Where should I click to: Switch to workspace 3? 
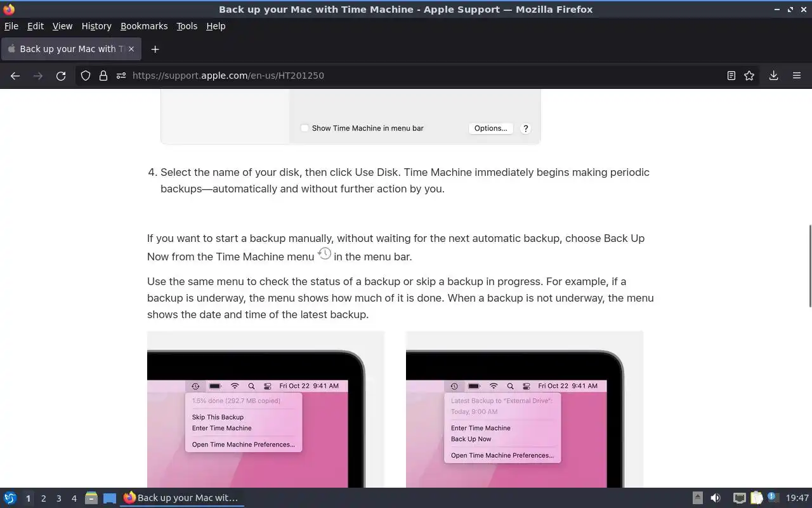pyautogui.click(x=58, y=498)
